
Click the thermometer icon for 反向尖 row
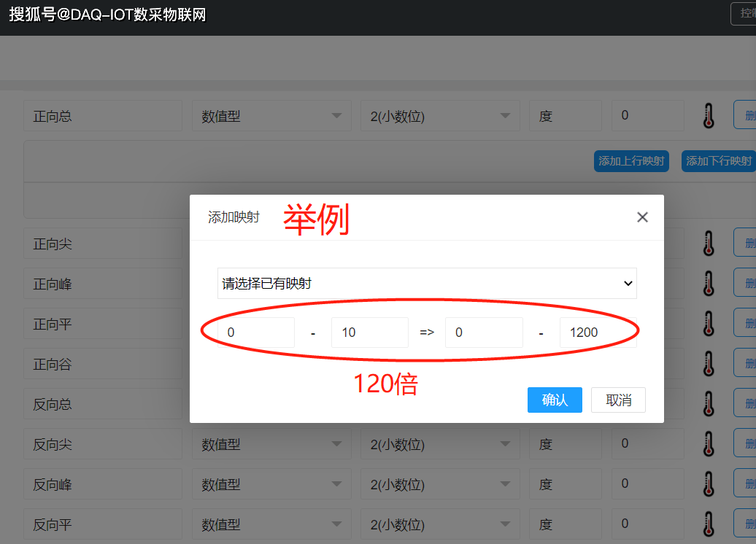click(707, 443)
